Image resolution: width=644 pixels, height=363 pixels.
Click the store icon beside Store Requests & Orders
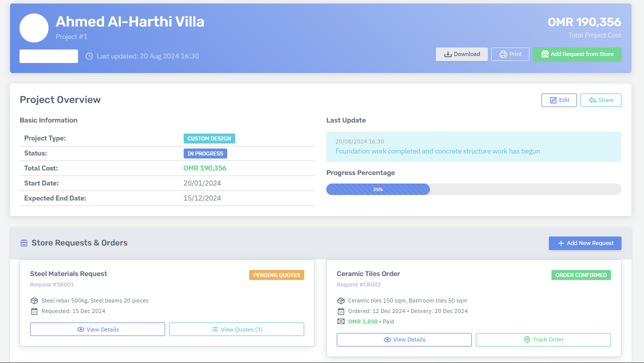[x=24, y=243]
